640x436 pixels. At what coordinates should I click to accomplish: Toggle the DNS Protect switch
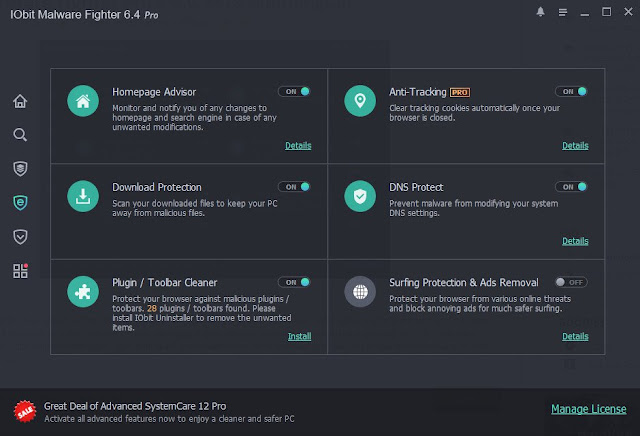572,187
